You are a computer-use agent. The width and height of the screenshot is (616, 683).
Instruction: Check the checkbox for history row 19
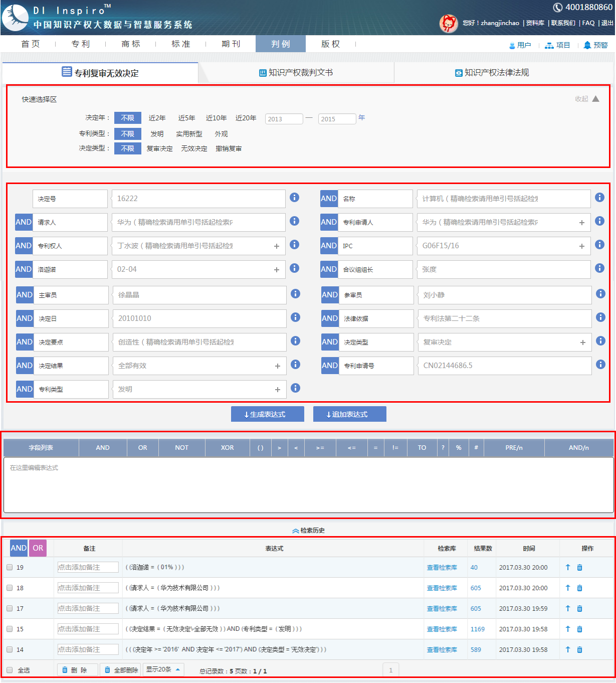click(x=10, y=567)
